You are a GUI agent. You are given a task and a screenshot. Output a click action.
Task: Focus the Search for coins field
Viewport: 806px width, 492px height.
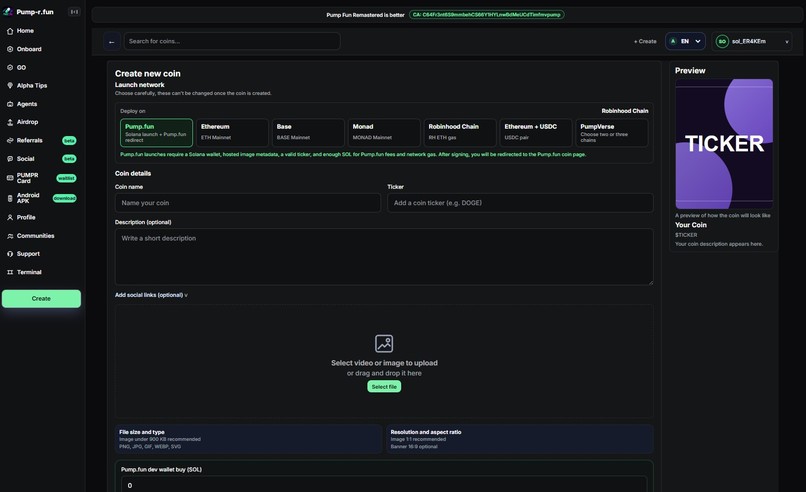pos(232,41)
